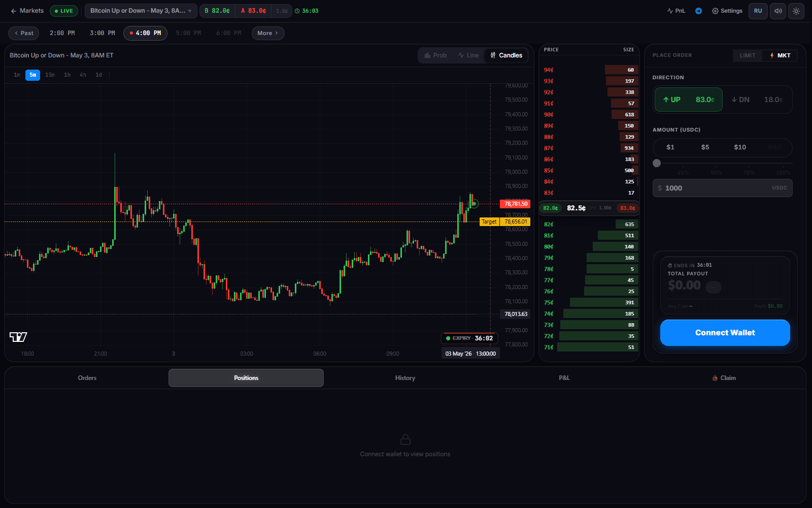Select MKT order type

click(780, 55)
